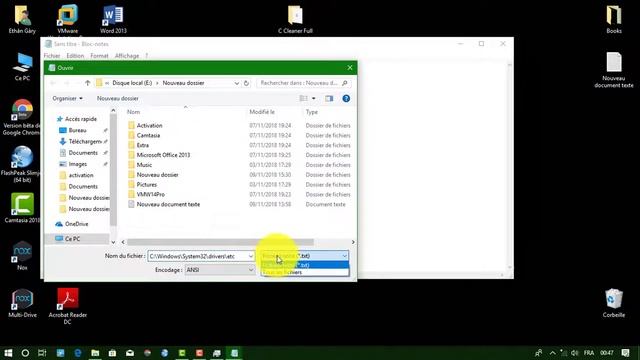The width and height of the screenshot is (640, 360).
Task: Launch the Nox desktop shortcut
Action: click(x=22, y=256)
